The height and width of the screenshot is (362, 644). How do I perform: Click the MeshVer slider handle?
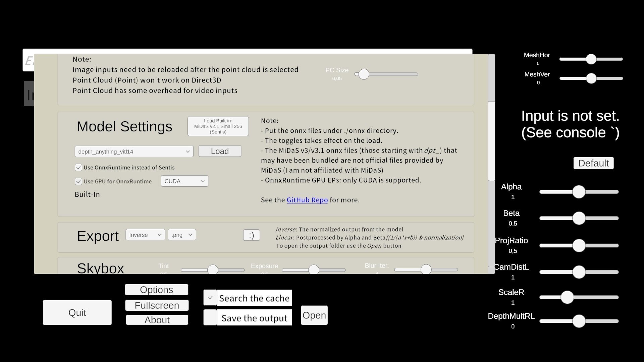(x=591, y=78)
